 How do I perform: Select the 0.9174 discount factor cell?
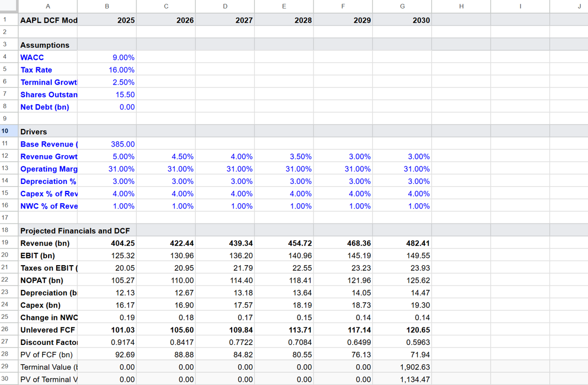[x=107, y=342]
